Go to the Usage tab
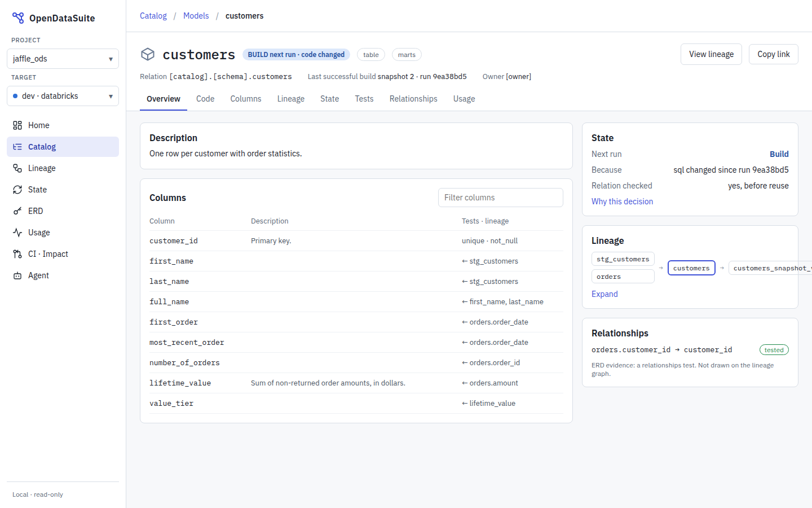This screenshot has height=508, width=812. point(464,99)
